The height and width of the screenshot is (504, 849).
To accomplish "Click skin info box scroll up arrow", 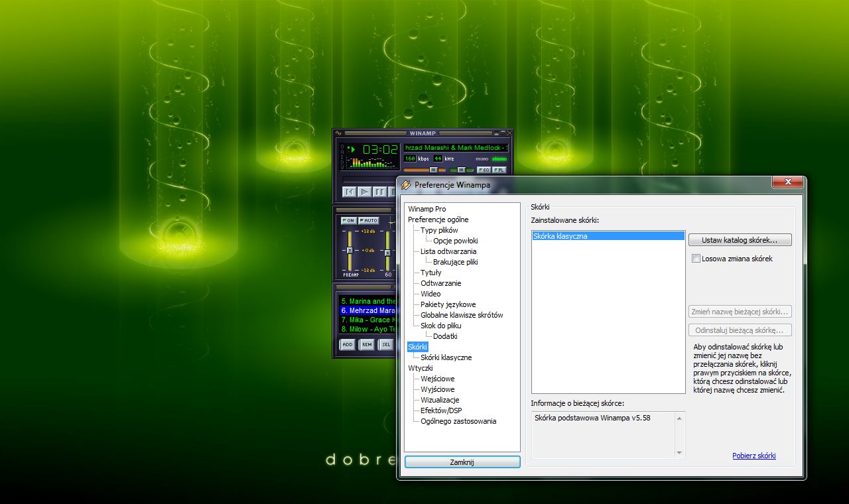I will point(679,418).
